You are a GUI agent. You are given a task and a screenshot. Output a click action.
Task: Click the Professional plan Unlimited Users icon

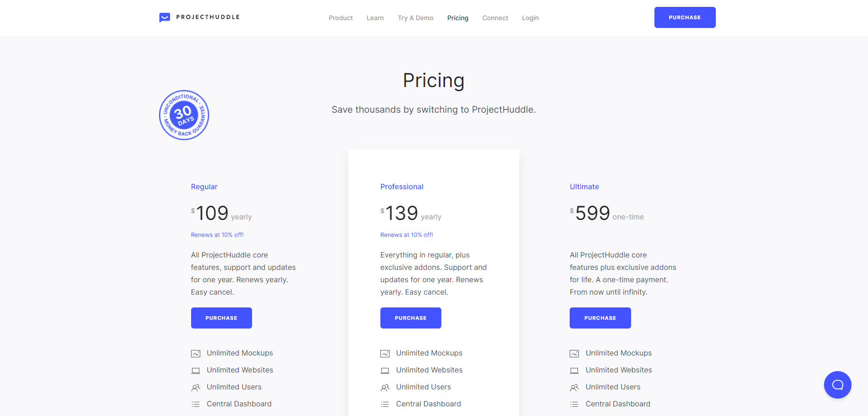385,388
